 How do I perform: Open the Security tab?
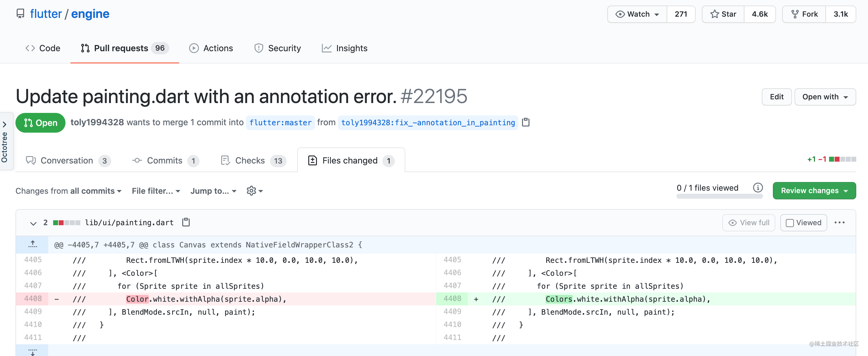coord(277,48)
